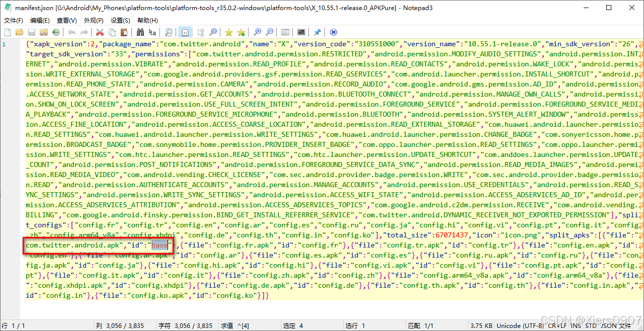
Task: Click the "10.55.1-release.0" version name value
Action: pos(503,44)
